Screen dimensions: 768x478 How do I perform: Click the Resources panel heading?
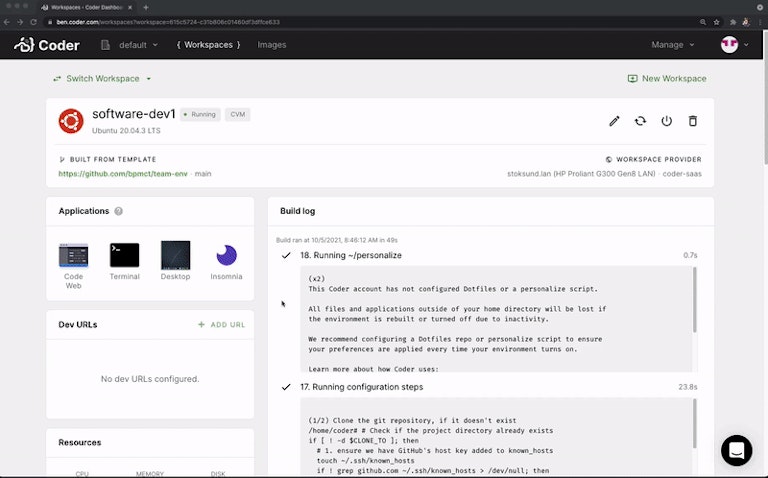80,442
